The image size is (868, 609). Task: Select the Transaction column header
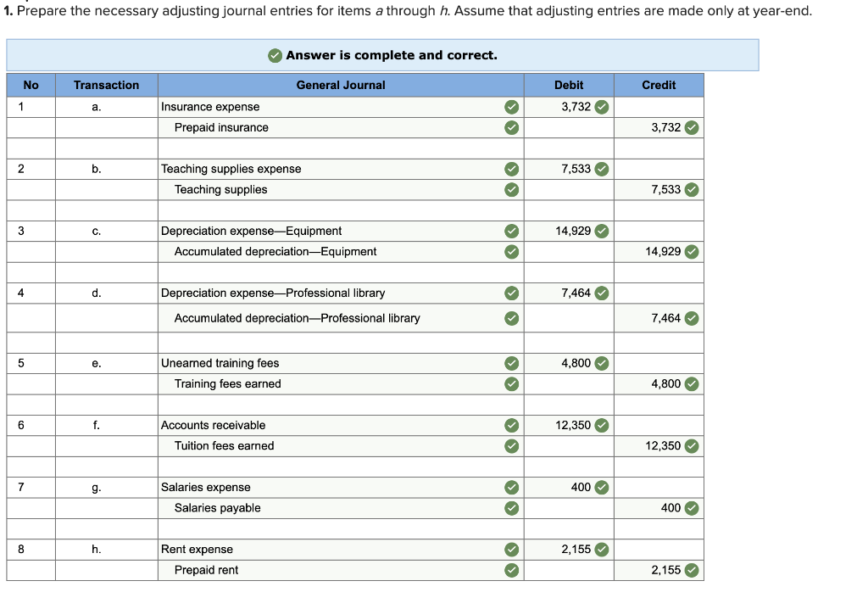(106, 85)
